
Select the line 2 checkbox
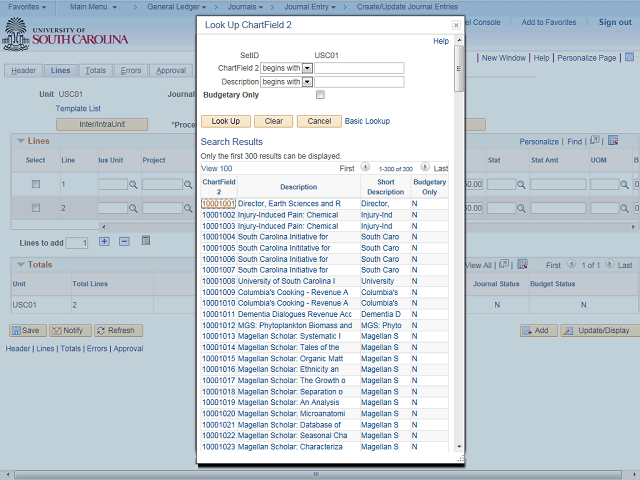[x=36, y=208]
